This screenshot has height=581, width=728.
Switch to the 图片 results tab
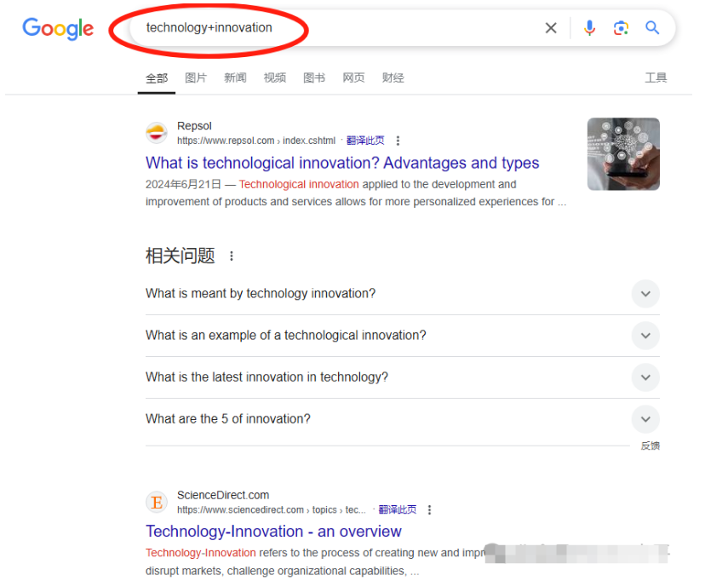[x=196, y=78]
